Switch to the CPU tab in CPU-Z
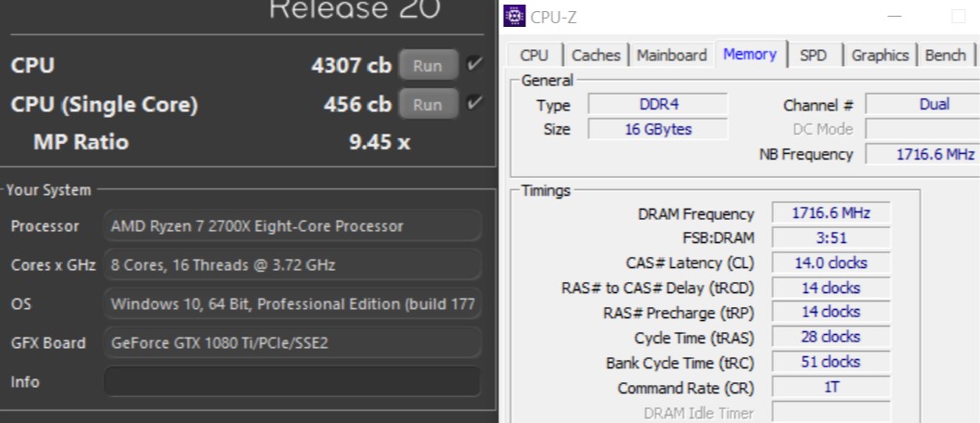Viewport: 980px width, 423px height. click(x=534, y=56)
